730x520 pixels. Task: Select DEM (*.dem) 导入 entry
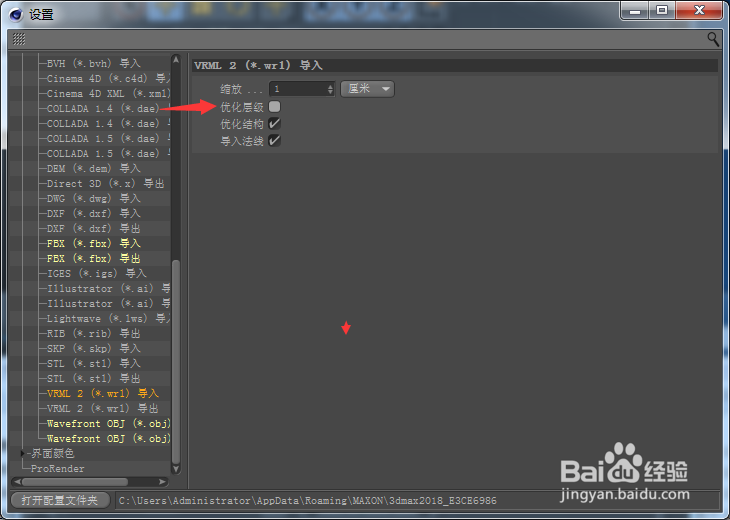pyautogui.click(x=94, y=168)
